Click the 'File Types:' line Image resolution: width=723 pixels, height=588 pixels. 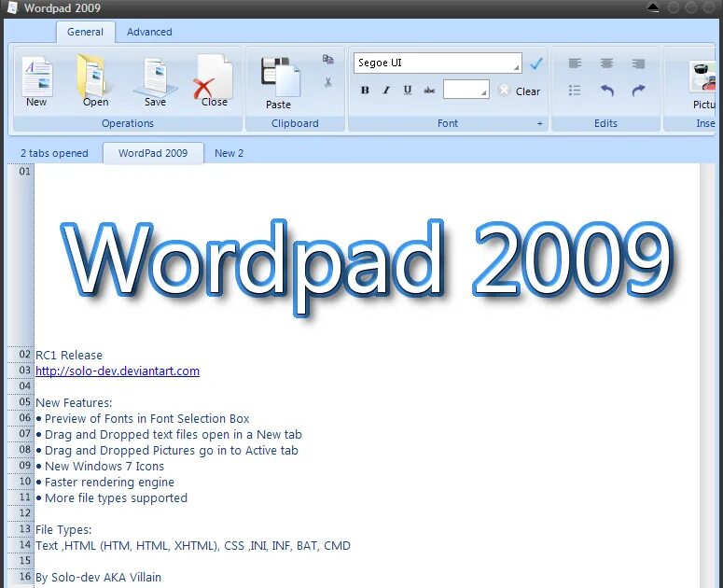click(63, 530)
